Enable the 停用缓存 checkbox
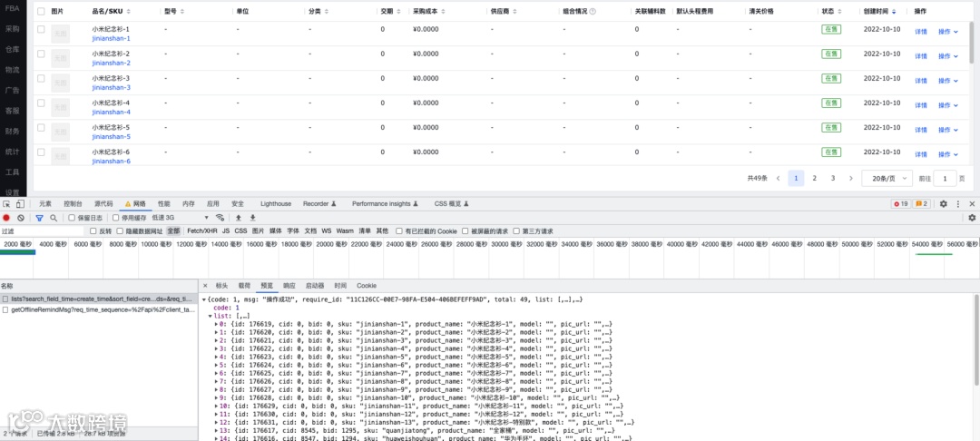The image size is (980, 441). pyautogui.click(x=115, y=218)
